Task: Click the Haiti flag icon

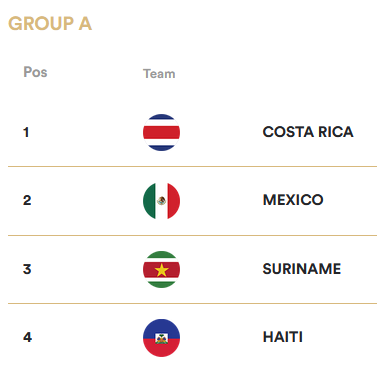Action: pos(161,338)
